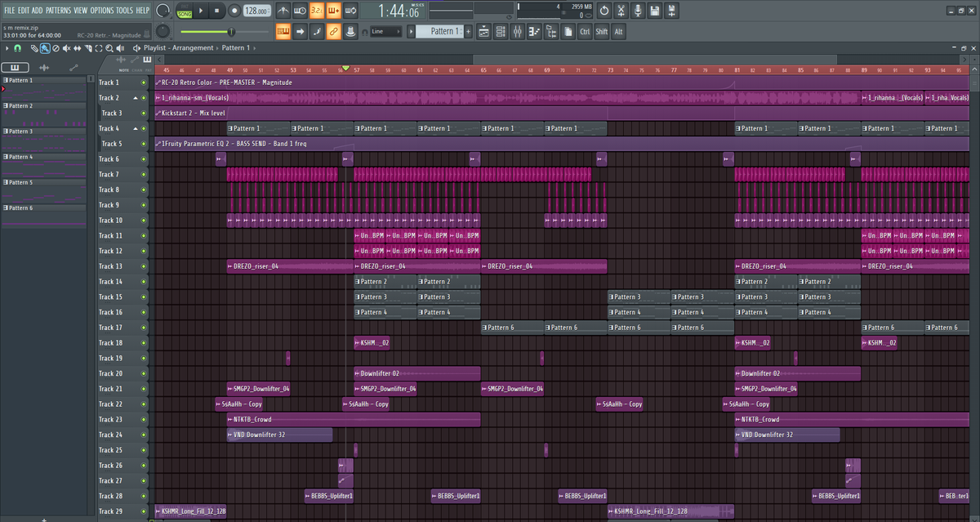The width and height of the screenshot is (980, 522).
Task: Click the main volume slider handle
Action: tap(231, 32)
